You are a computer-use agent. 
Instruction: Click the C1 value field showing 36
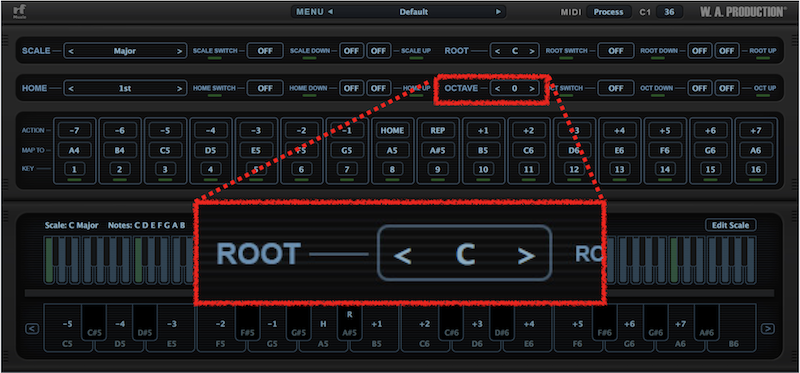pos(669,12)
